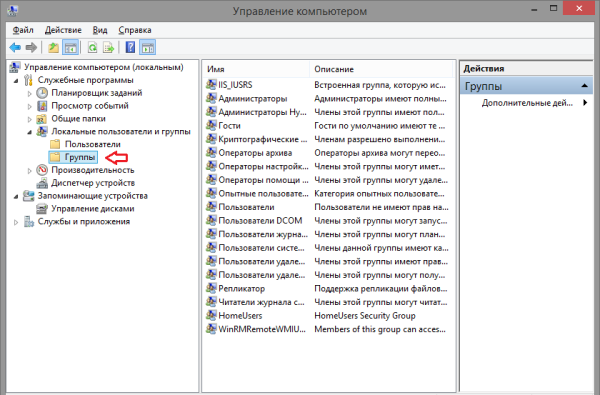600x395 pixels.
Task: Open the Вид menu
Action: (x=100, y=30)
